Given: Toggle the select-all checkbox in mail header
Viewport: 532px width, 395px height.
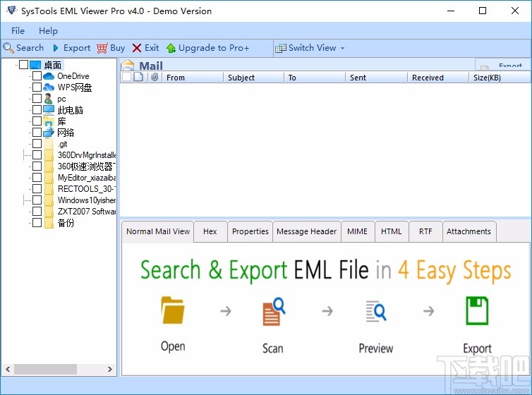Looking at the screenshot, I should coord(126,77).
